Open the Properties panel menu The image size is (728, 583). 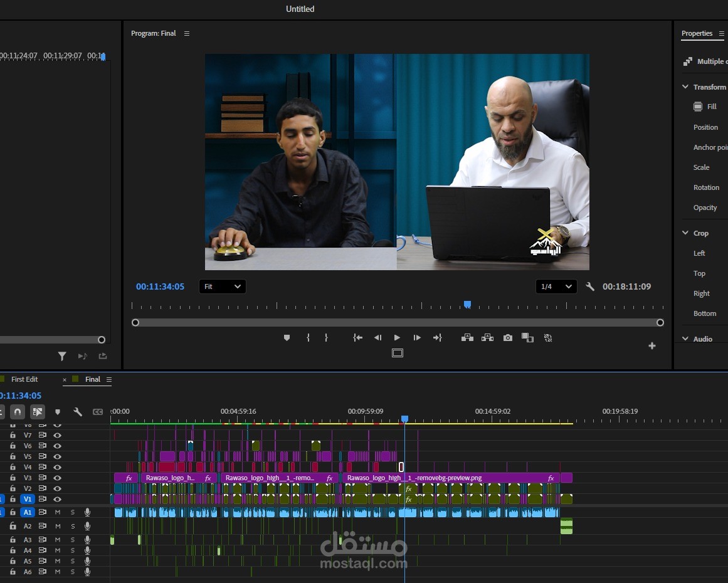point(722,33)
